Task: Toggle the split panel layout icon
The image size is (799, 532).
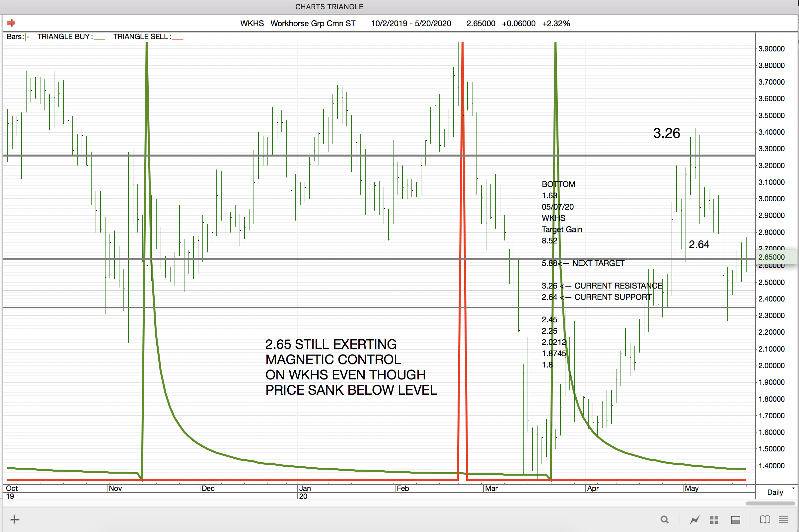Action: click(736, 520)
